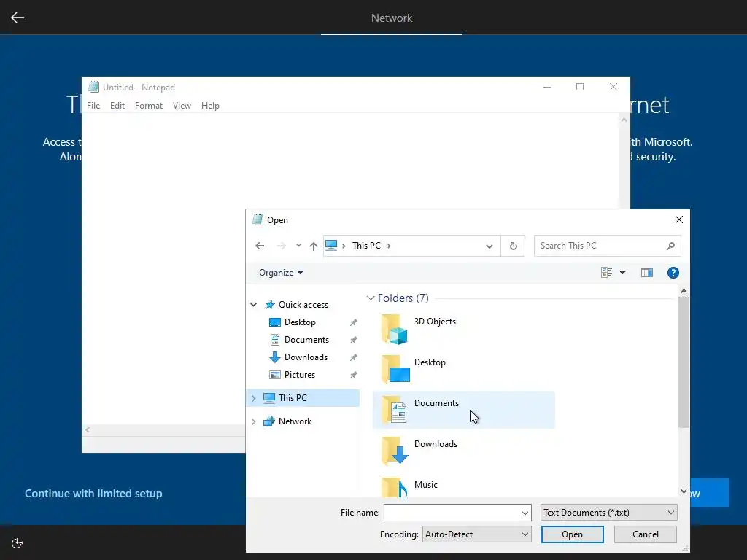
Task: Expand the Network tree node
Action: pos(253,421)
